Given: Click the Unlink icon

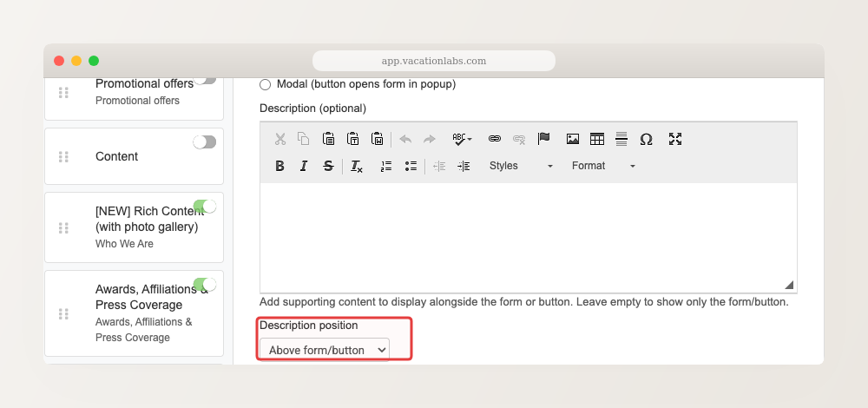Looking at the screenshot, I should coord(519,139).
